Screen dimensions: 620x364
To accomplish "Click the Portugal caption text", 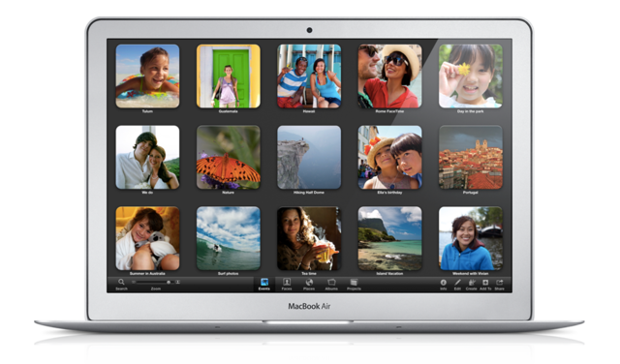I will click(471, 193).
